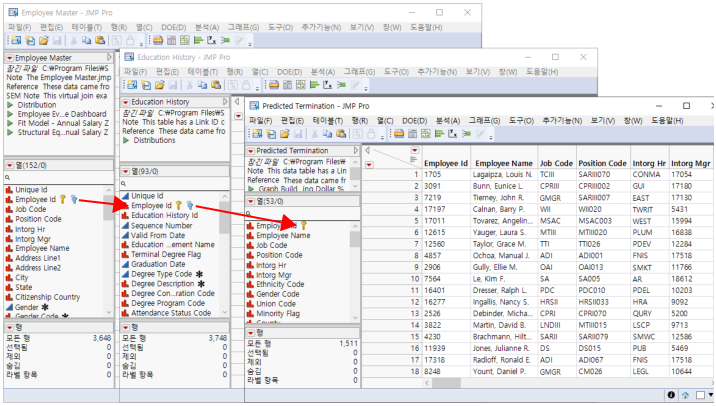
Task: Open DOE(D) menu in Education History window
Action: (290, 72)
